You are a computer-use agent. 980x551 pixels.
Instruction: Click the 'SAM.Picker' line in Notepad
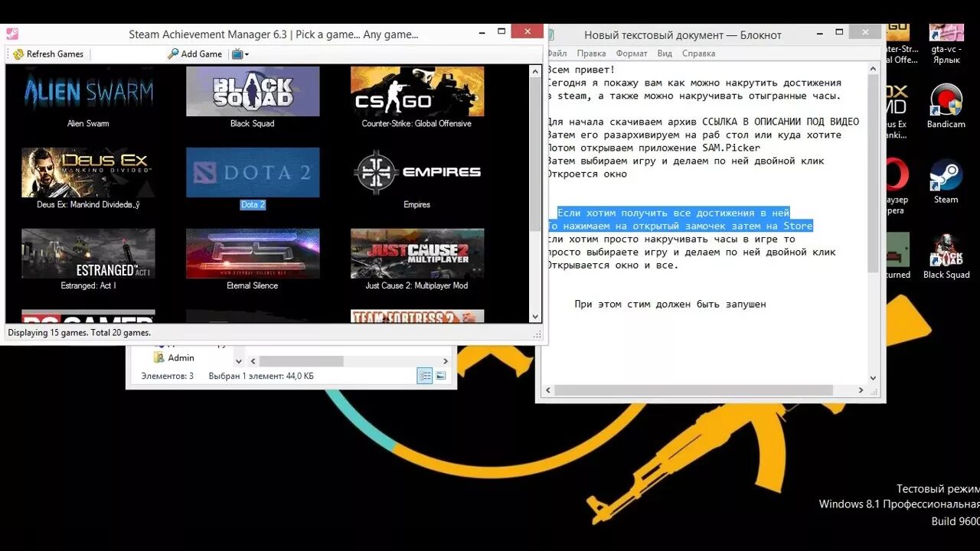653,148
